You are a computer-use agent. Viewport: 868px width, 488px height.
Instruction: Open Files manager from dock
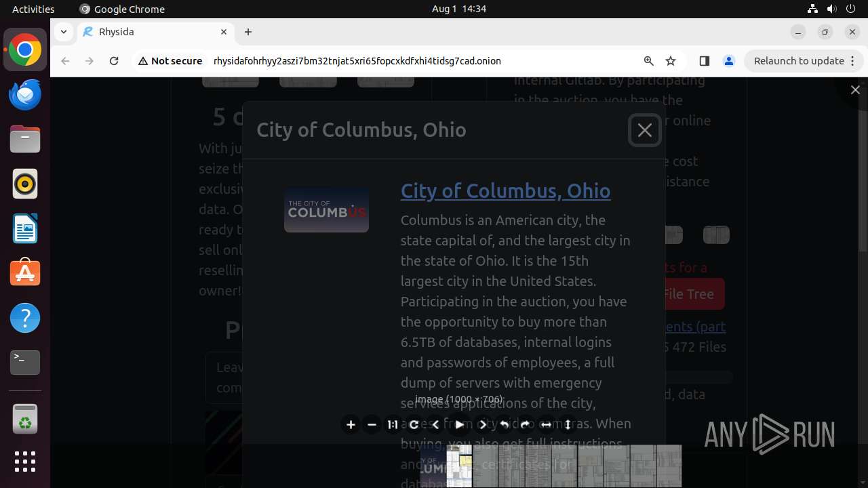tap(25, 140)
